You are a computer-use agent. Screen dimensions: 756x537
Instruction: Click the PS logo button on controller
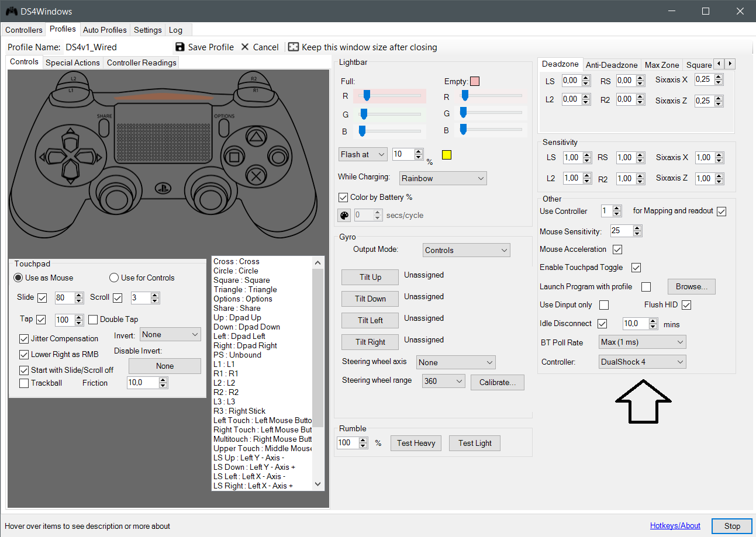[163, 188]
